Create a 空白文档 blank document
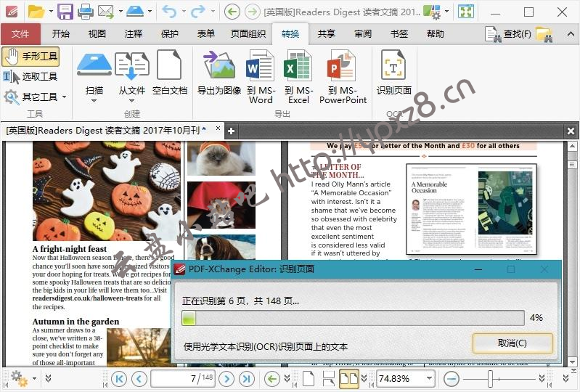580x392 pixels. (x=170, y=73)
